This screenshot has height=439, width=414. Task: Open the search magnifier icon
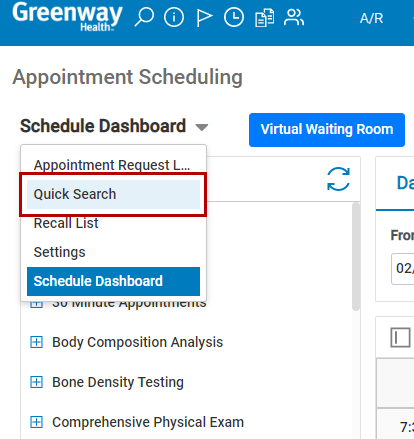144,17
